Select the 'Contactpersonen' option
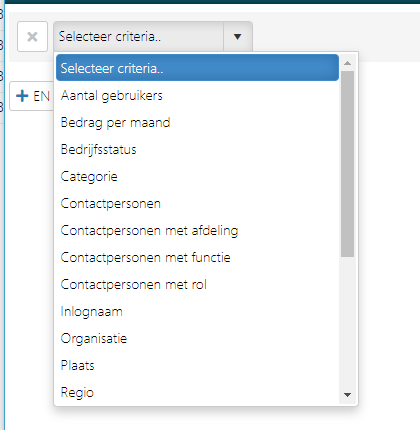This screenshot has height=430, width=420. pos(197,204)
